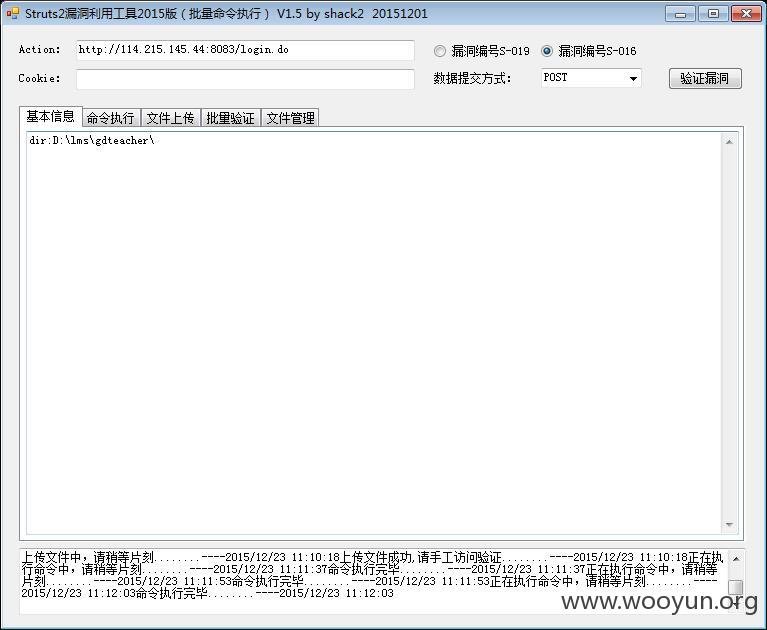
Task: Click the Cookie: label
Action: (x=39, y=78)
